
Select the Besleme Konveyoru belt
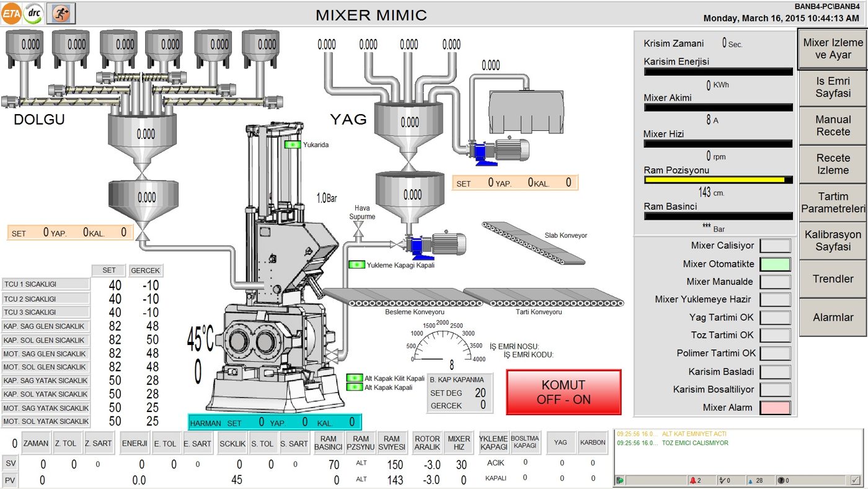click(x=402, y=297)
